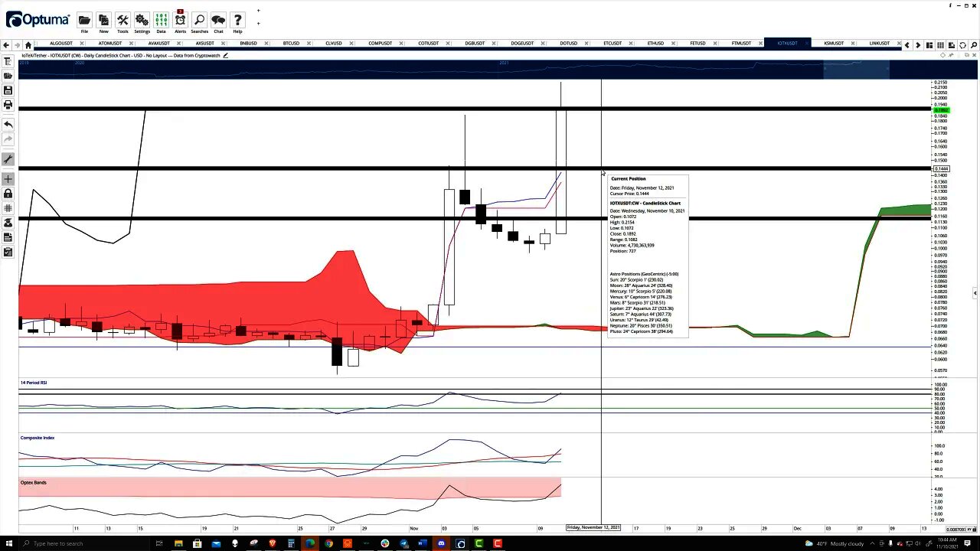Switch to the AVAXUSDT tab
This screenshot has height=551, width=980.
tap(158, 44)
